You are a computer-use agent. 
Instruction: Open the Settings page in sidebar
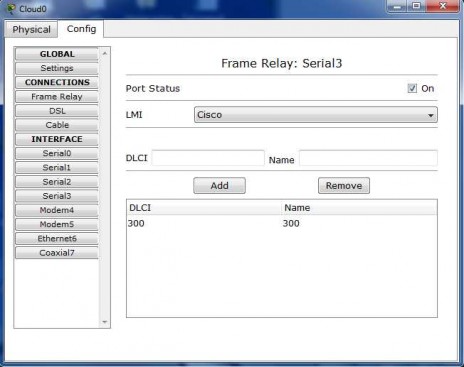click(x=57, y=68)
